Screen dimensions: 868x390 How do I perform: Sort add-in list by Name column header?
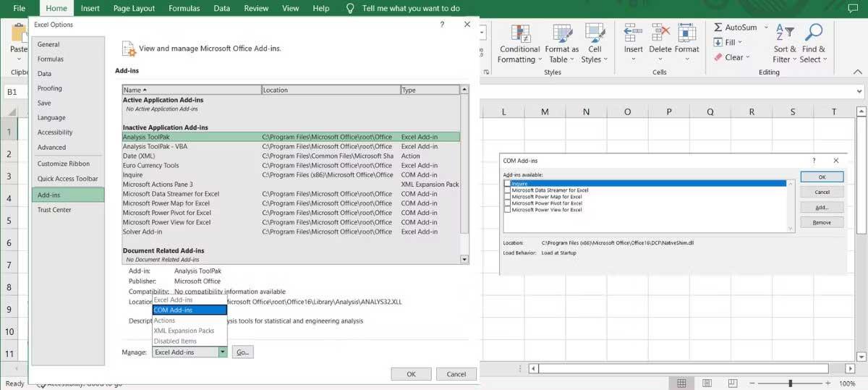pyautogui.click(x=192, y=90)
